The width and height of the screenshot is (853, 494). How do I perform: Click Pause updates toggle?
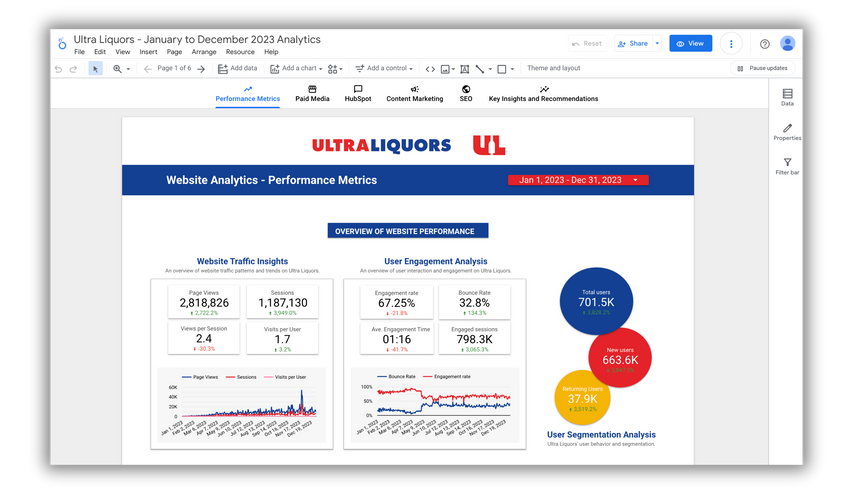click(x=763, y=69)
